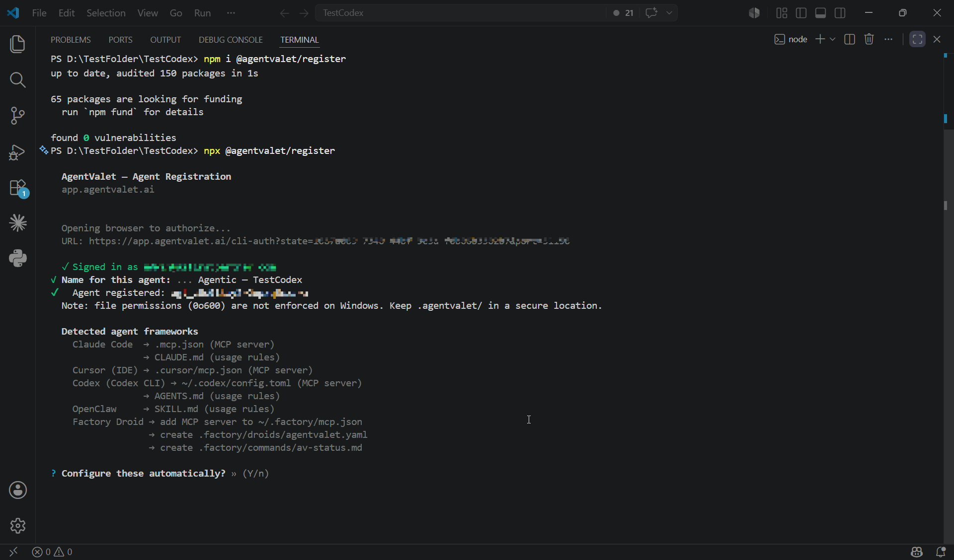The image size is (954, 560).
Task: Kill terminal with trash icon
Action: [x=869, y=39]
